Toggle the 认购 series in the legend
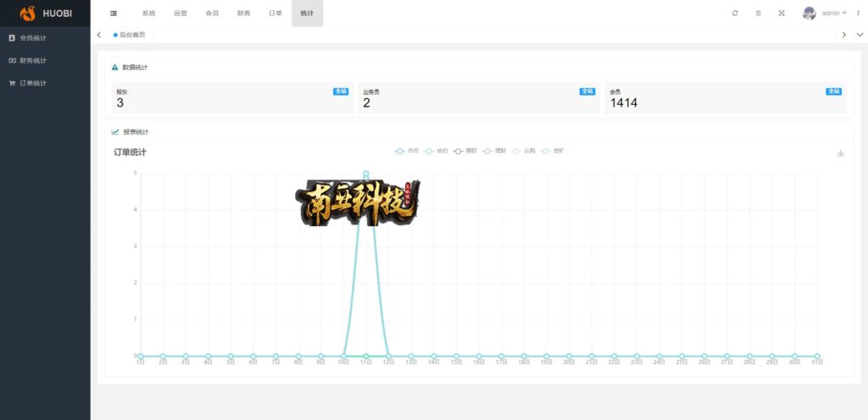The height and width of the screenshot is (420, 868). point(524,151)
